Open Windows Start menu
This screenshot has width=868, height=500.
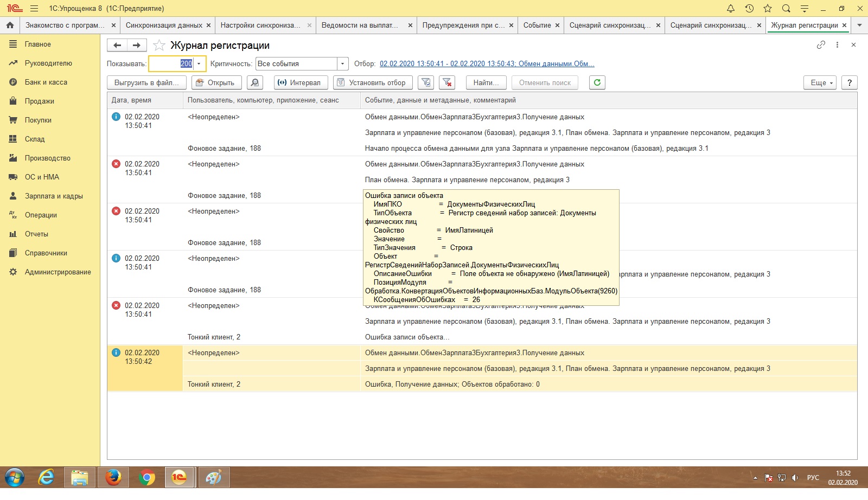15,478
